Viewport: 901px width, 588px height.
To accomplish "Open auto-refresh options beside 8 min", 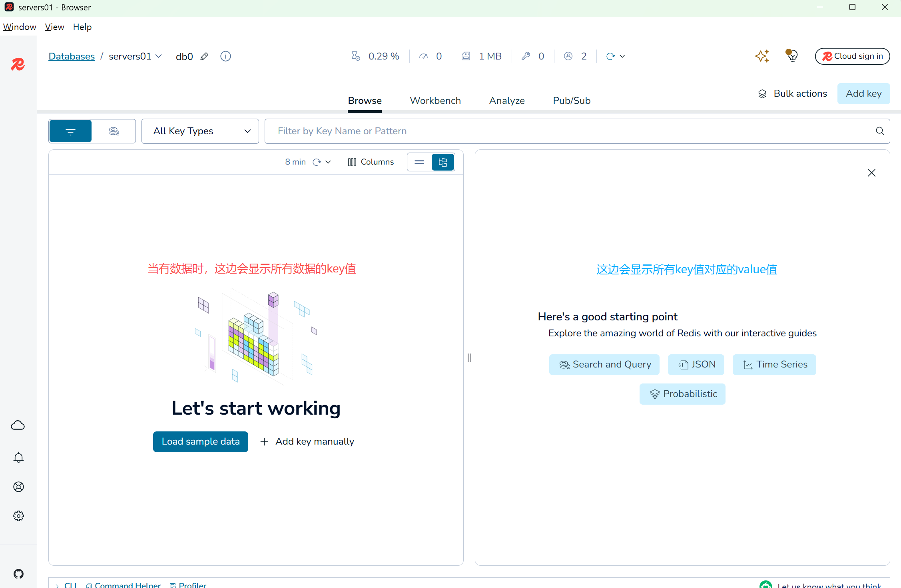I will 328,162.
